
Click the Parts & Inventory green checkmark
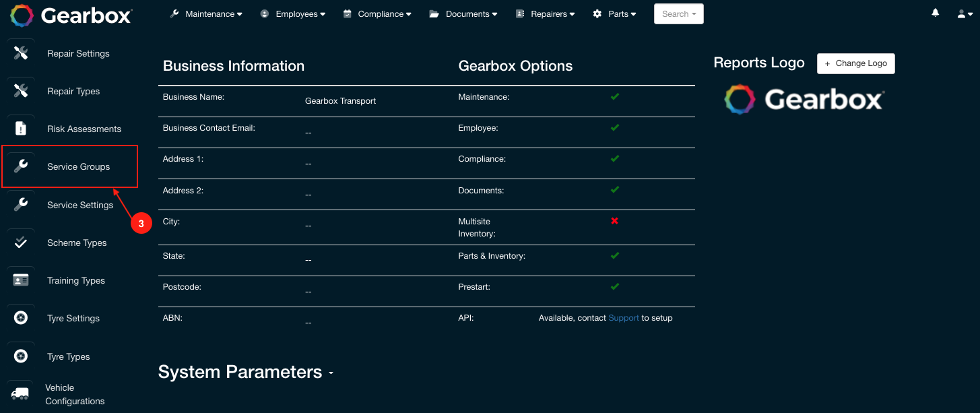[x=614, y=255]
